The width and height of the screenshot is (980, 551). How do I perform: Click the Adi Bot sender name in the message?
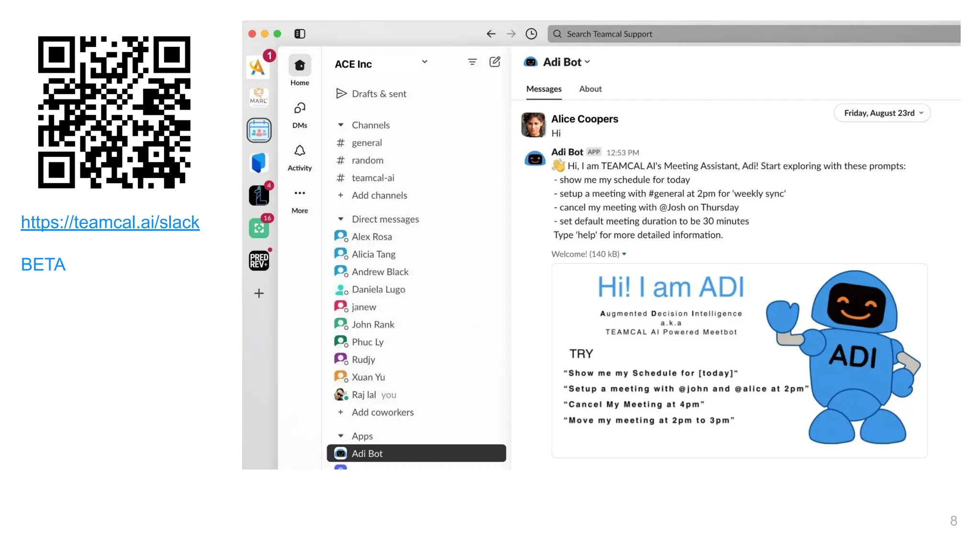pyautogui.click(x=567, y=152)
